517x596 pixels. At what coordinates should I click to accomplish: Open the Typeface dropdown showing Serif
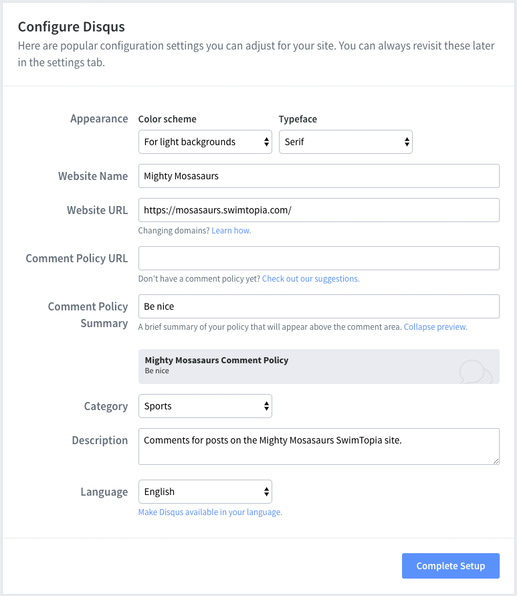coord(346,142)
